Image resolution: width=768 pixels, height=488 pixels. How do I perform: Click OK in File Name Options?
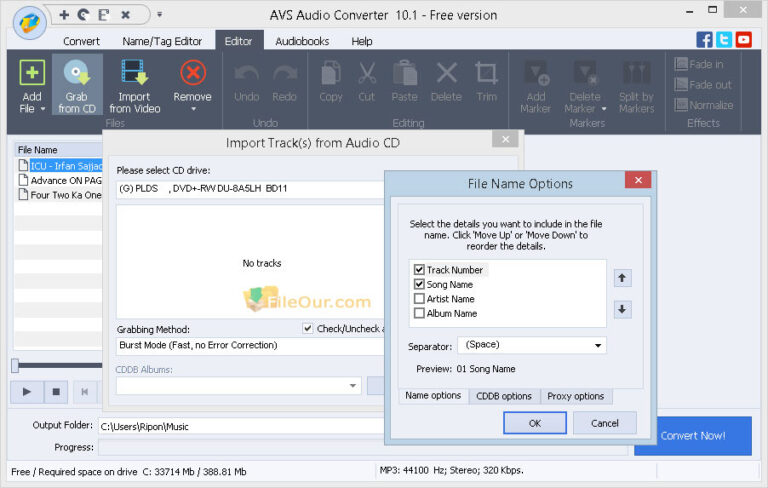[x=534, y=423]
